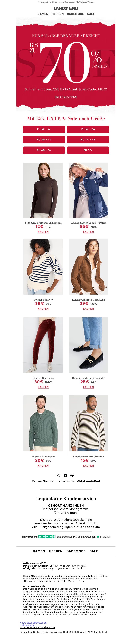Choose size EU 52+ button
Viewport: 132px width, 644px height.
[x=88, y=150]
